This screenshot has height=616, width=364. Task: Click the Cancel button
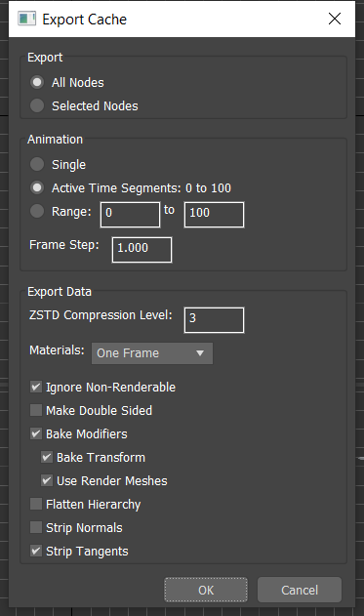[x=300, y=590]
